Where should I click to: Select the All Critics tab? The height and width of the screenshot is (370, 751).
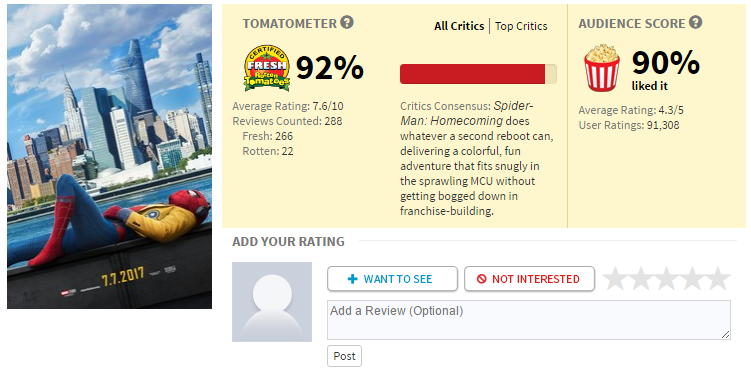(459, 26)
